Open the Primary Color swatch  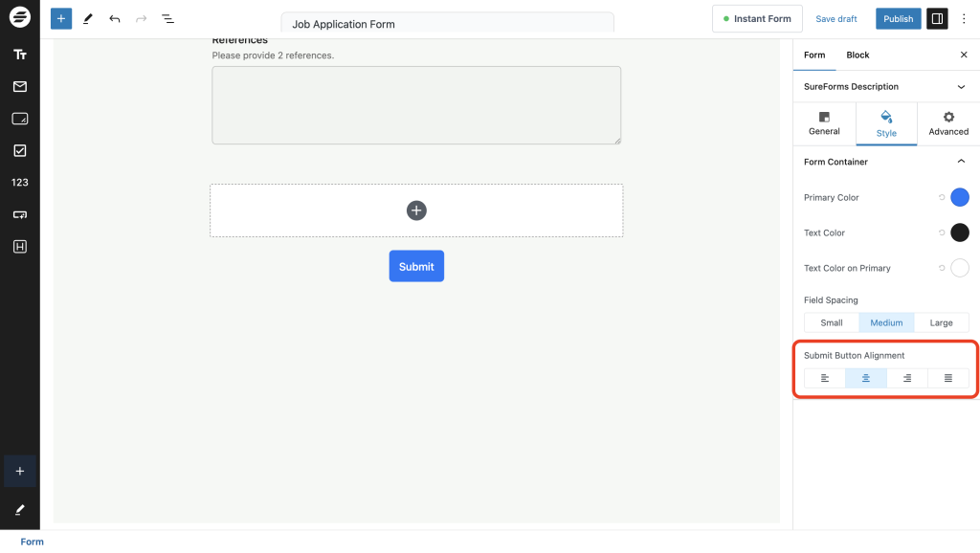(959, 197)
